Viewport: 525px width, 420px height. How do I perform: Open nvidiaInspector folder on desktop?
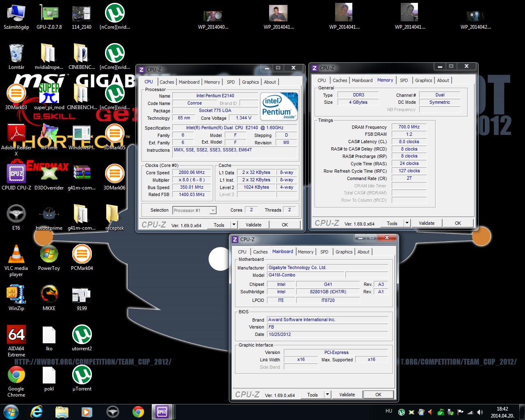tap(49, 57)
